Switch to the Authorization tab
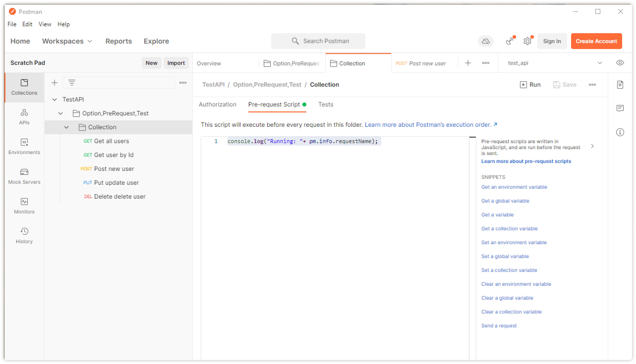This screenshot has width=636, height=364. click(217, 104)
